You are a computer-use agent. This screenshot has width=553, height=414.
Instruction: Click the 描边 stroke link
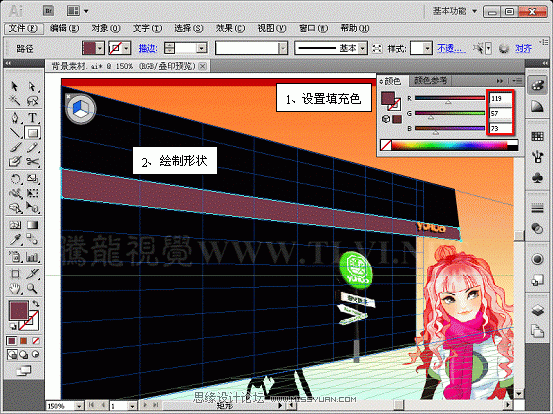click(148, 48)
